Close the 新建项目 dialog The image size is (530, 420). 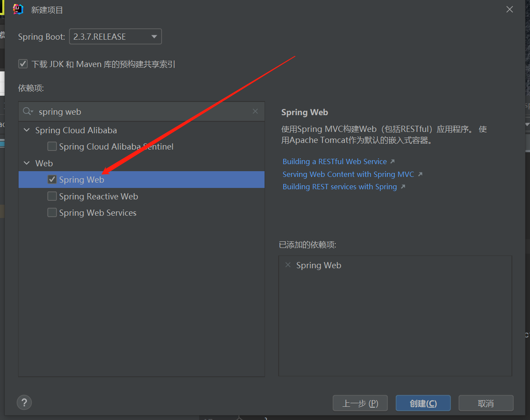tap(510, 9)
